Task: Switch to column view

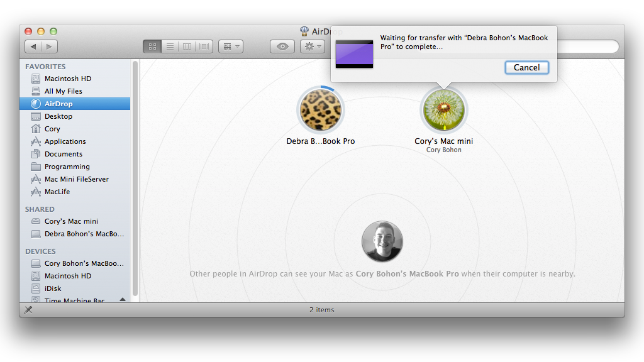Action: (x=187, y=47)
